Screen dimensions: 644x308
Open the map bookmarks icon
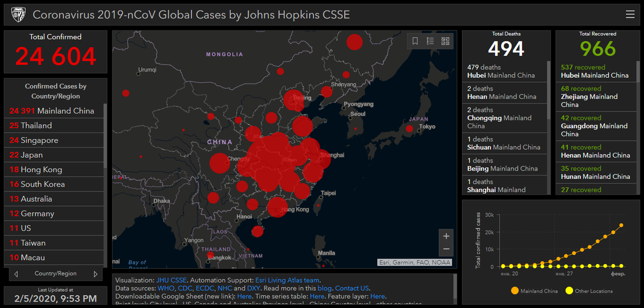415,41
